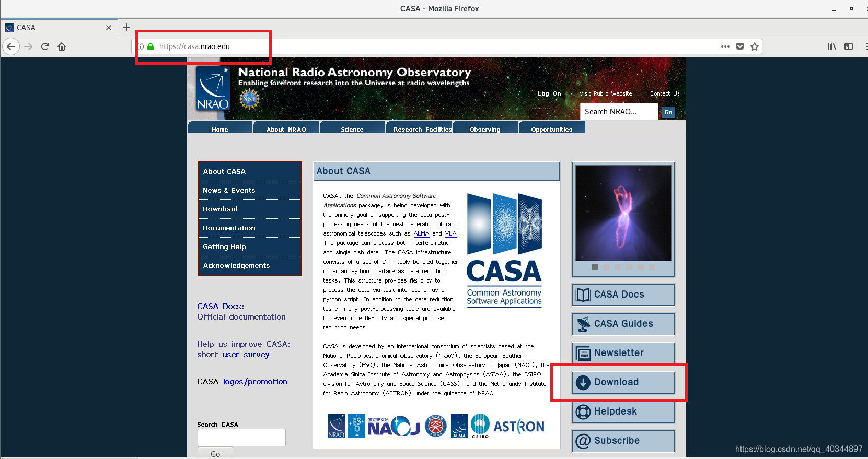
Task: Click the browser forward arrow
Action: point(28,46)
